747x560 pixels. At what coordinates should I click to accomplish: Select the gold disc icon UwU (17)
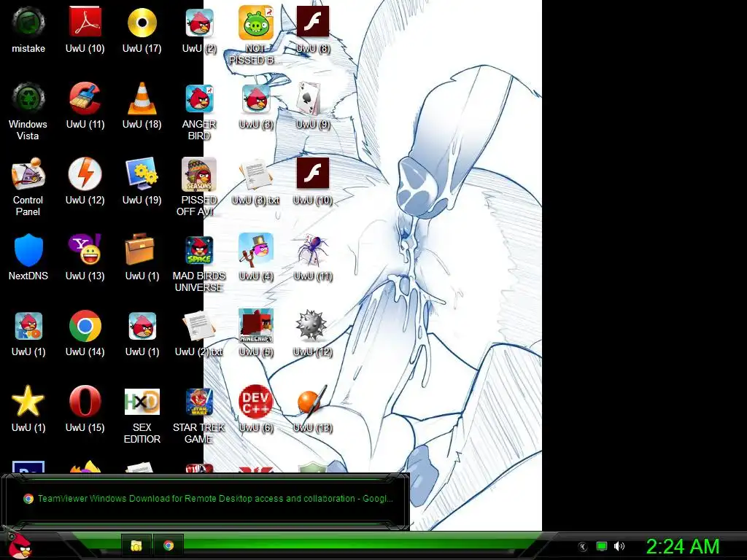(x=142, y=29)
